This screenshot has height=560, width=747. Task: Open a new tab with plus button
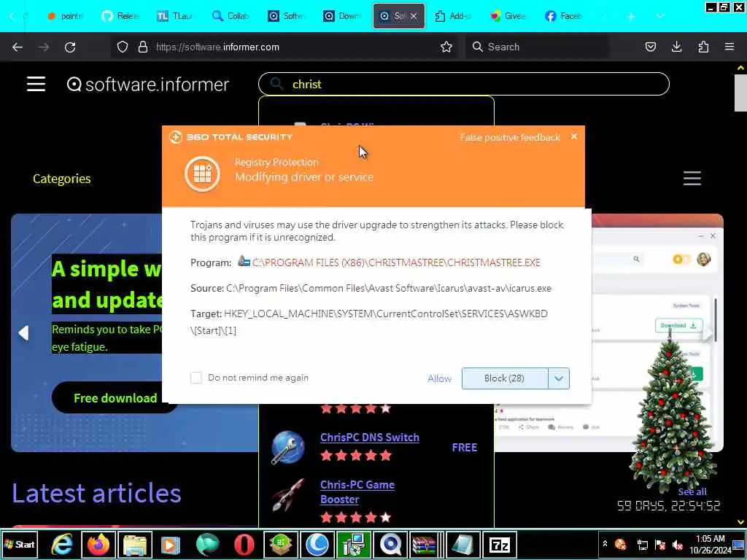(x=631, y=16)
